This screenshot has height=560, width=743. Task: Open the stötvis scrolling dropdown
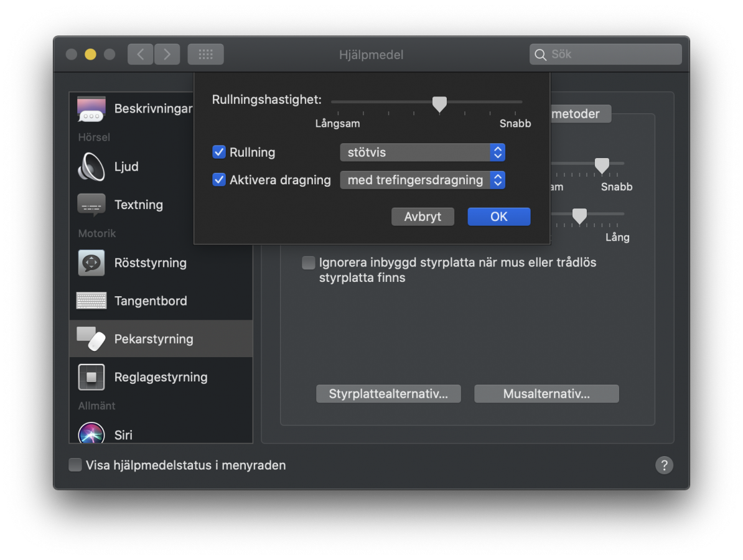[422, 152]
